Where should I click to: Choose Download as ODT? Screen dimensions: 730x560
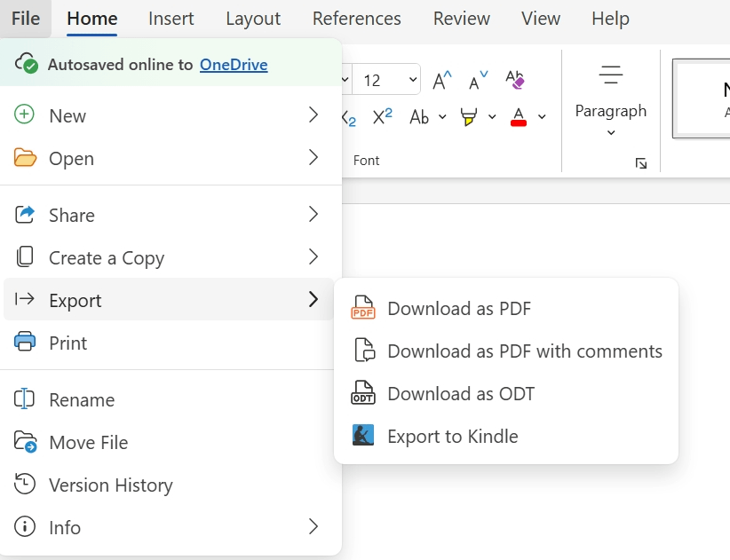point(460,394)
